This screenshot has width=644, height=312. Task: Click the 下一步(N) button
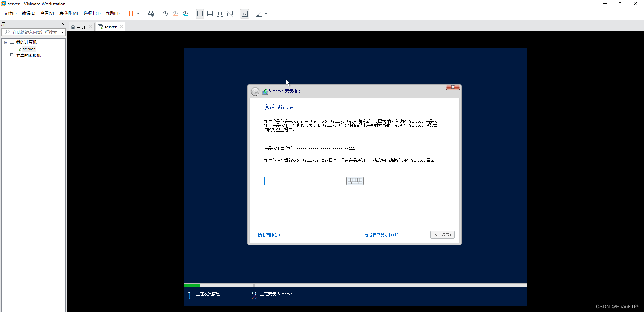coord(442,235)
